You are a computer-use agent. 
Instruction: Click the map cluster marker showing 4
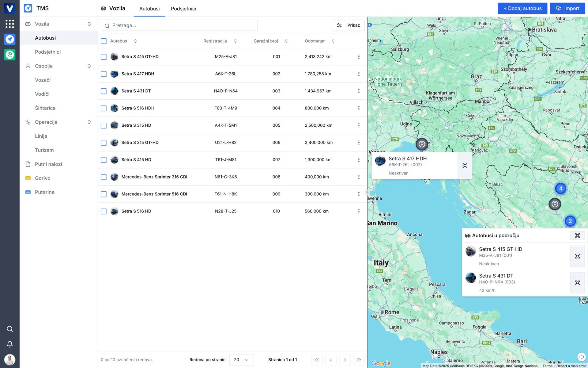pyautogui.click(x=560, y=188)
